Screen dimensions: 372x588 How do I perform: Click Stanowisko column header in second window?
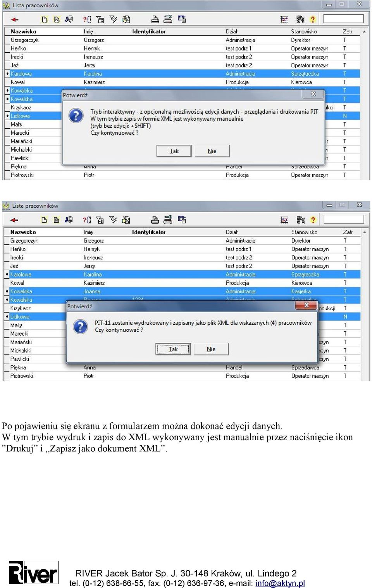(x=304, y=232)
